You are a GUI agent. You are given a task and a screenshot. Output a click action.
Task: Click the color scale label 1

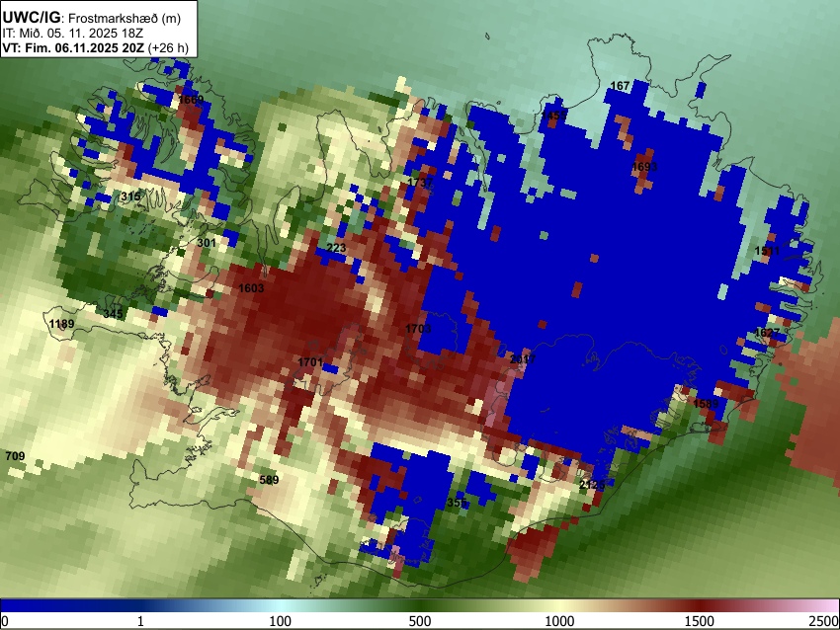click(140, 621)
